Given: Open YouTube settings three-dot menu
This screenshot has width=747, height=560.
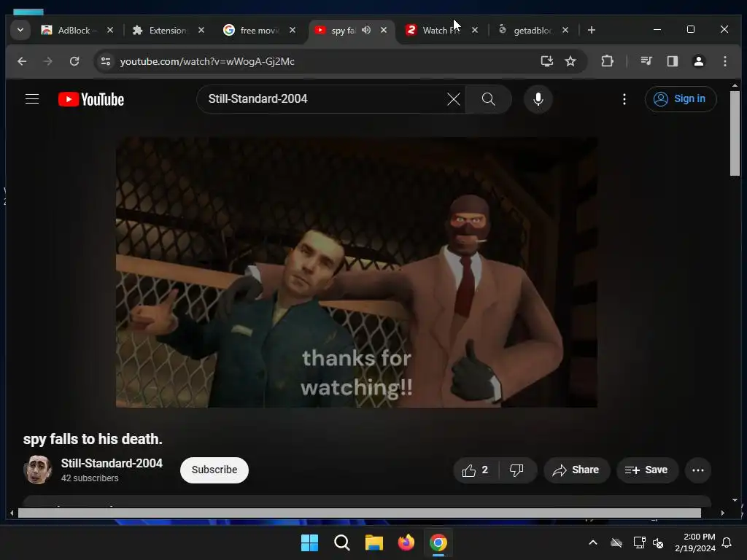Looking at the screenshot, I should 624,99.
